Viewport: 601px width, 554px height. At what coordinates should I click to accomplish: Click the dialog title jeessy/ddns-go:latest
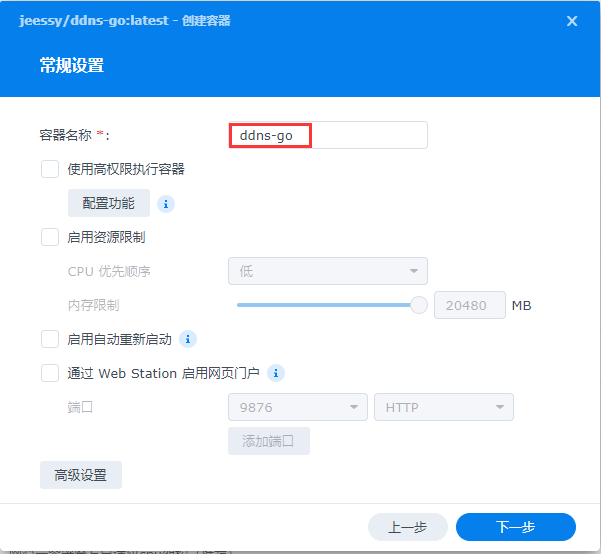pyautogui.click(x=94, y=20)
